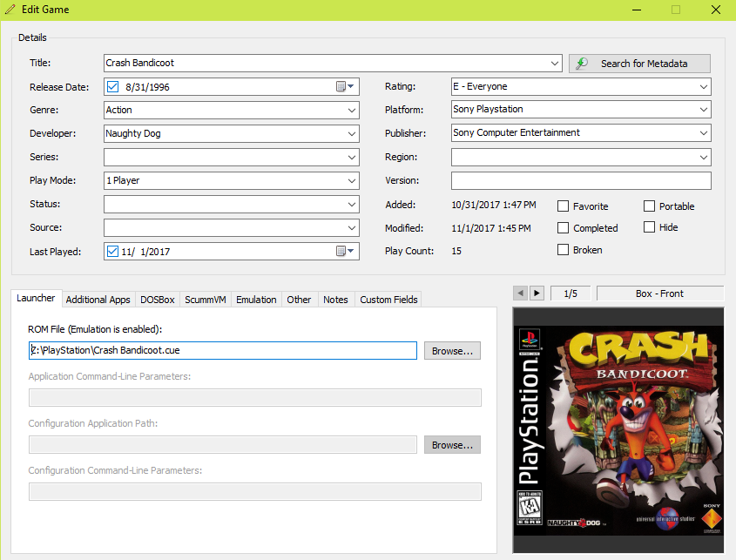Expand the Region dropdown
This screenshot has width=736, height=560.
point(703,158)
